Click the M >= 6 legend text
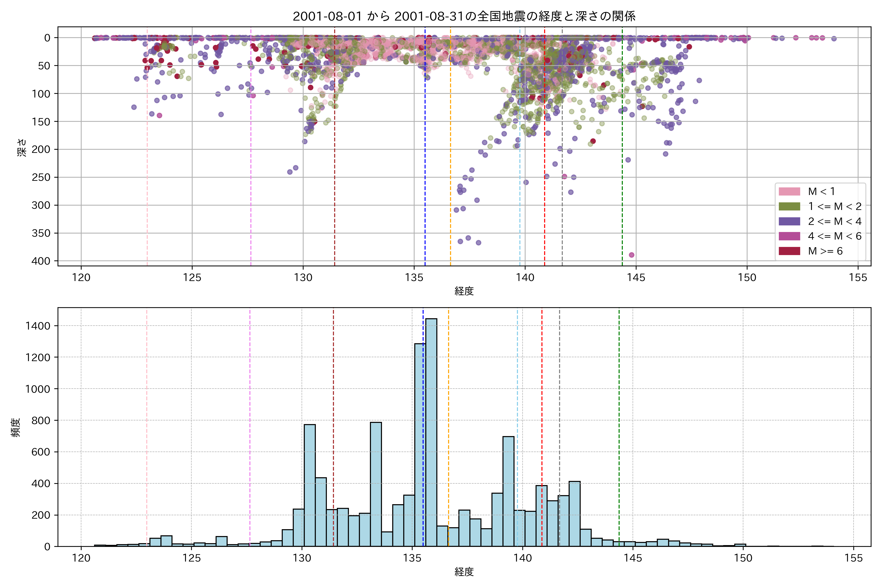882x588 pixels. [x=825, y=251]
